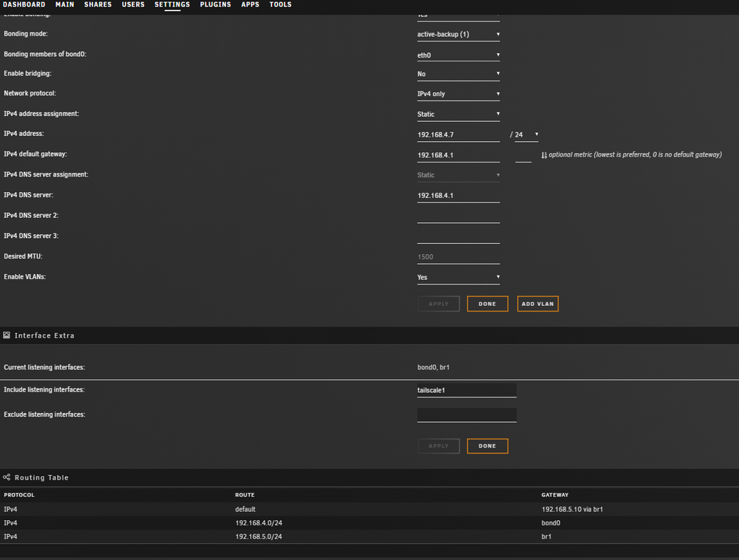Click the Interface Extra heading
Image resolution: width=739 pixels, height=560 pixels.
(x=44, y=335)
